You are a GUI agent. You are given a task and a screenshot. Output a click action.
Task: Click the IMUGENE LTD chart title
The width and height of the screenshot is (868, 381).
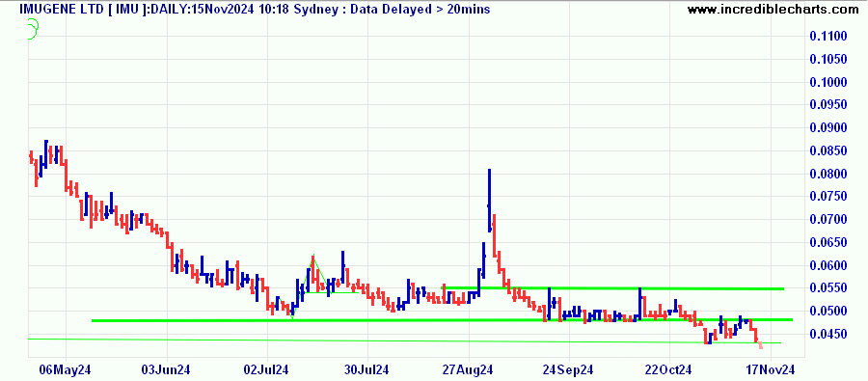pos(254,9)
